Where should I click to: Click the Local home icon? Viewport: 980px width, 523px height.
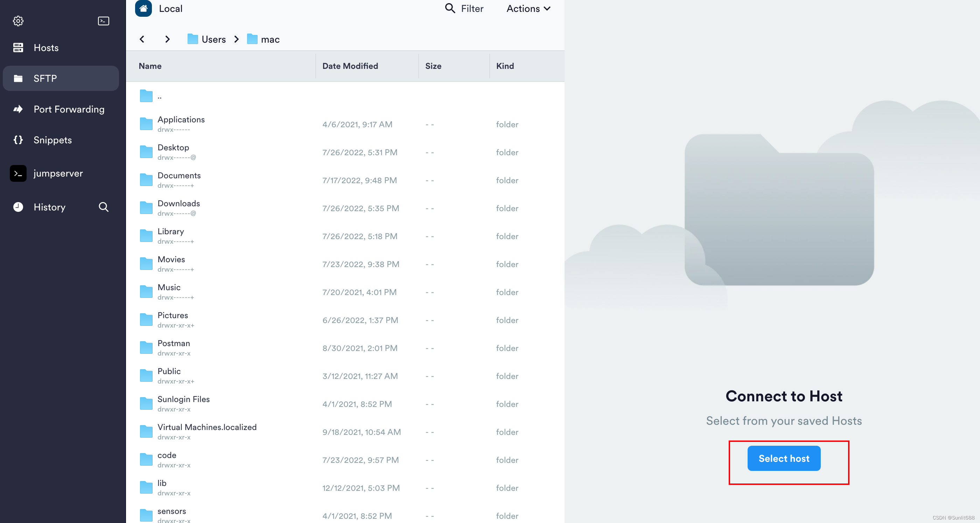pyautogui.click(x=143, y=8)
